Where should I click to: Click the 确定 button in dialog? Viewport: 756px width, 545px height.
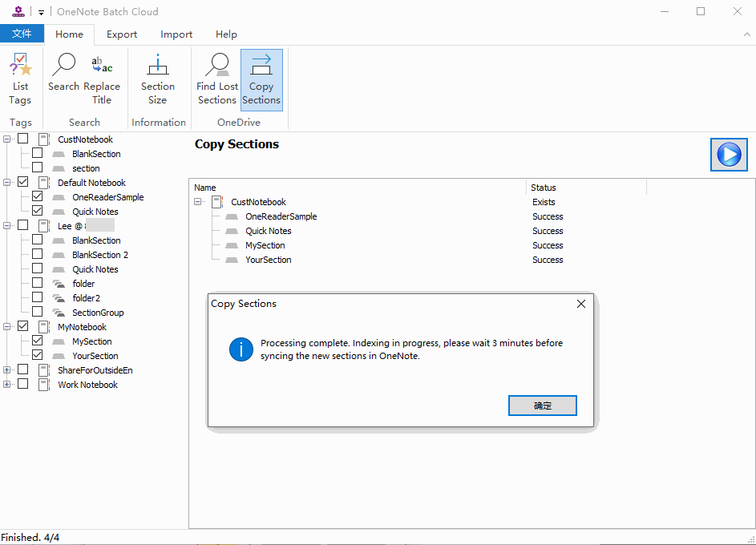(x=543, y=406)
